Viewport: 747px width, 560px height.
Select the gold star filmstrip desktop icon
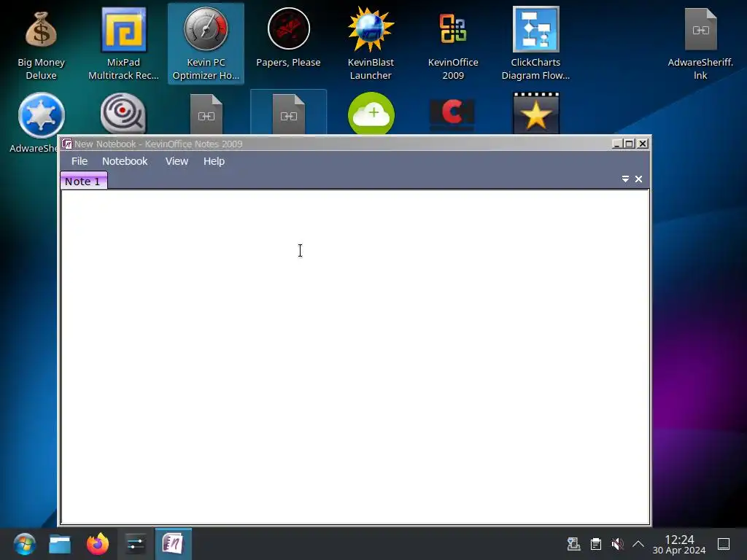tap(536, 114)
